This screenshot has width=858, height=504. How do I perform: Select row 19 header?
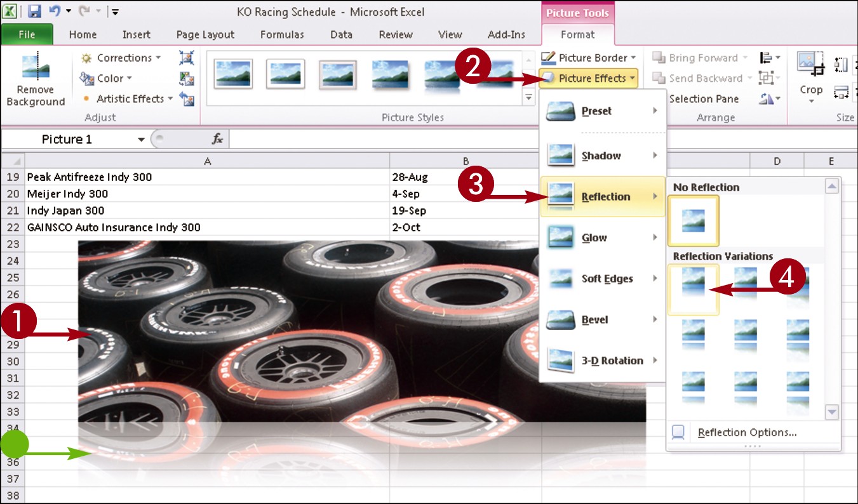[13, 177]
